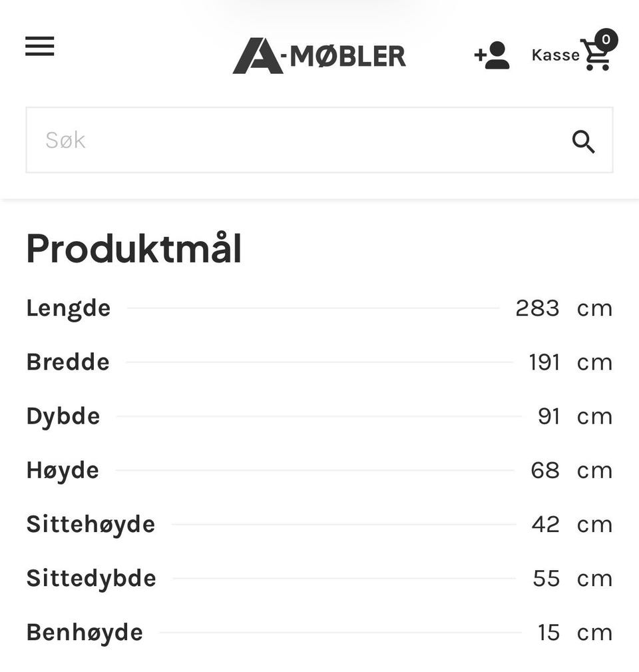Click the A-MØBLER logo

coord(319,56)
